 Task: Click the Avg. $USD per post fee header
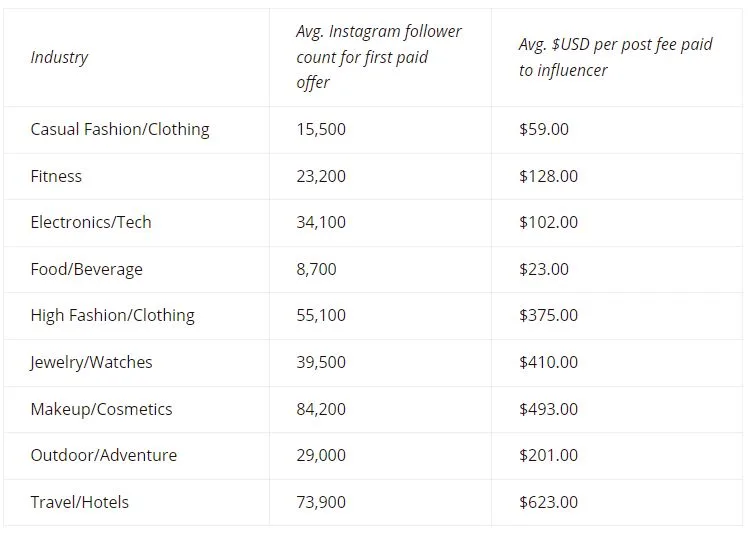pos(615,57)
